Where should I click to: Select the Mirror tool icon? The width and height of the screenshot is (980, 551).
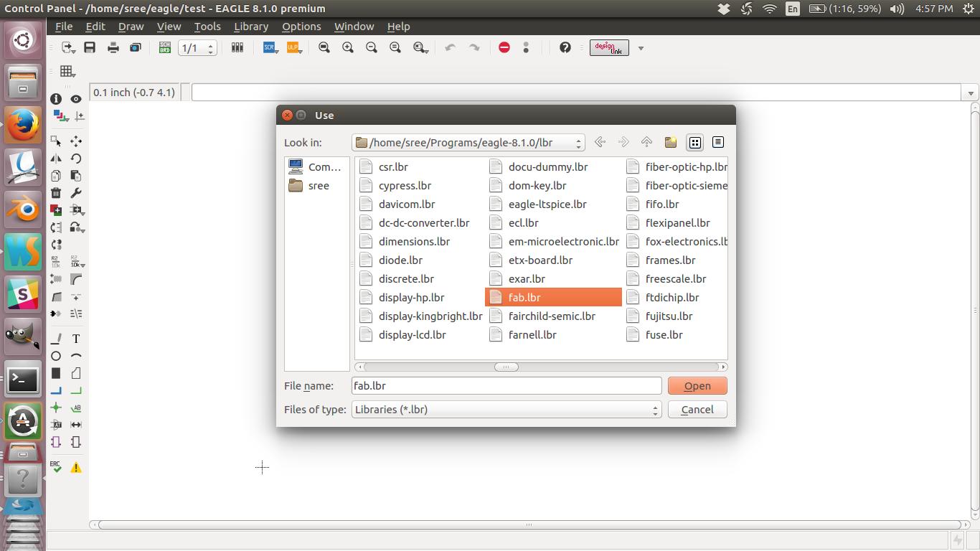pos(56,159)
